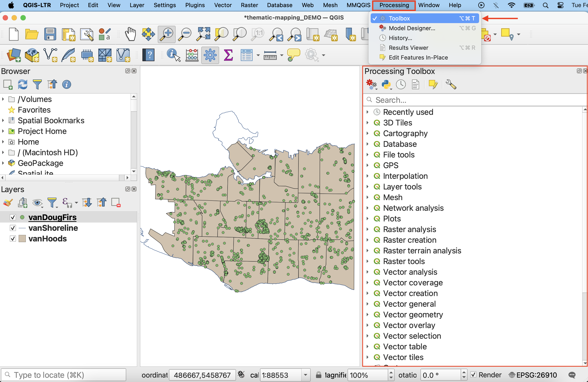Open the map scale dropdown
The image size is (588, 382).
(306, 375)
